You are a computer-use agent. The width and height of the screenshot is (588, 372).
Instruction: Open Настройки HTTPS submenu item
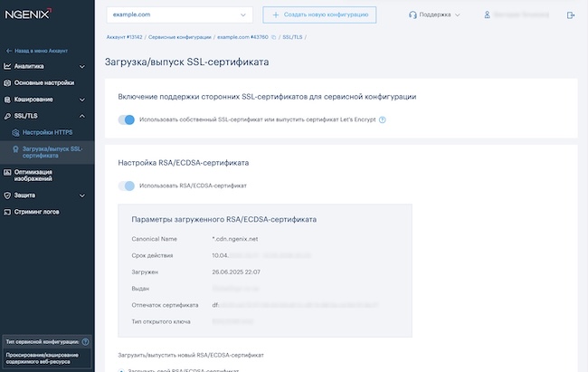(47, 132)
